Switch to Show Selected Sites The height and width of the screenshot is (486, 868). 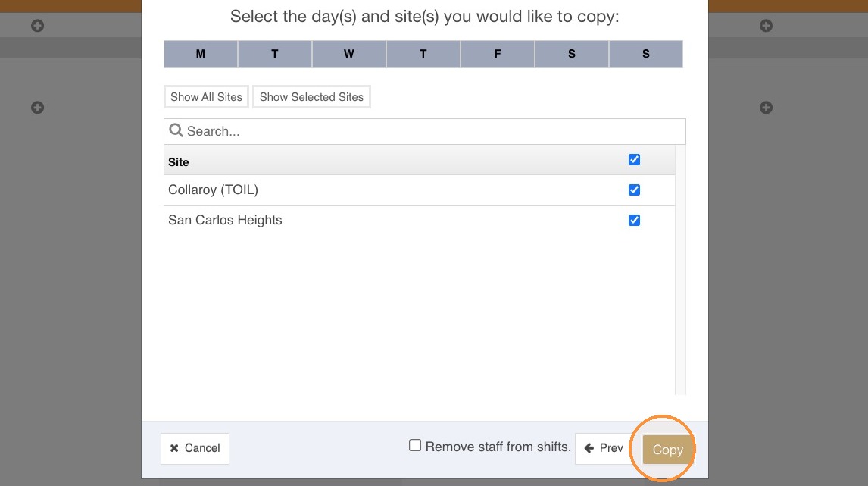[x=311, y=97]
